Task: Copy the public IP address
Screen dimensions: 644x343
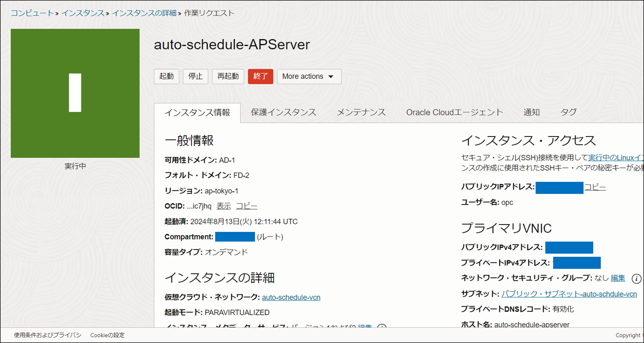Action: tap(595, 187)
